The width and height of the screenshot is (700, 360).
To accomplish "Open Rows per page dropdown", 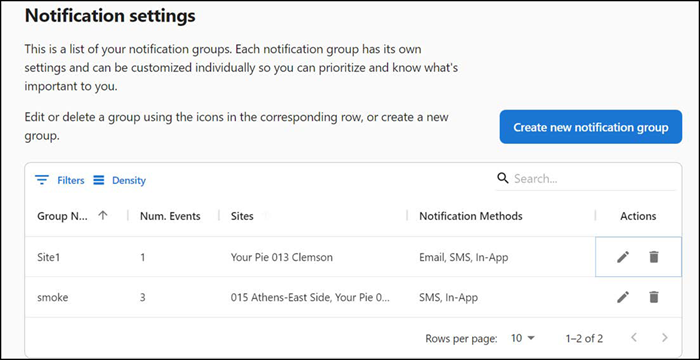I will [522, 338].
